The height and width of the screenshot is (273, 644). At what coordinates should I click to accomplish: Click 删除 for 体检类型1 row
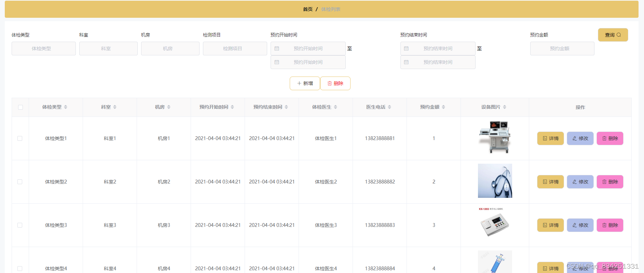[x=610, y=138]
